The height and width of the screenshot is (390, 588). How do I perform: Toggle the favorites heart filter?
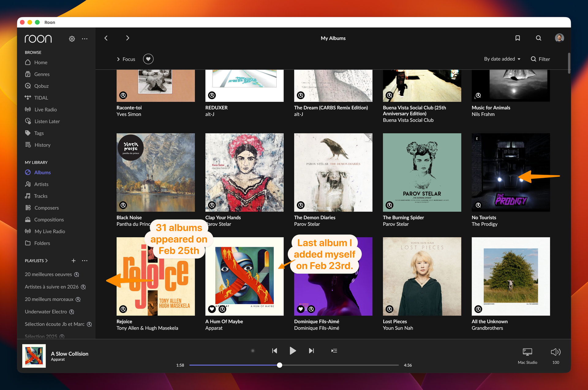[148, 59]
